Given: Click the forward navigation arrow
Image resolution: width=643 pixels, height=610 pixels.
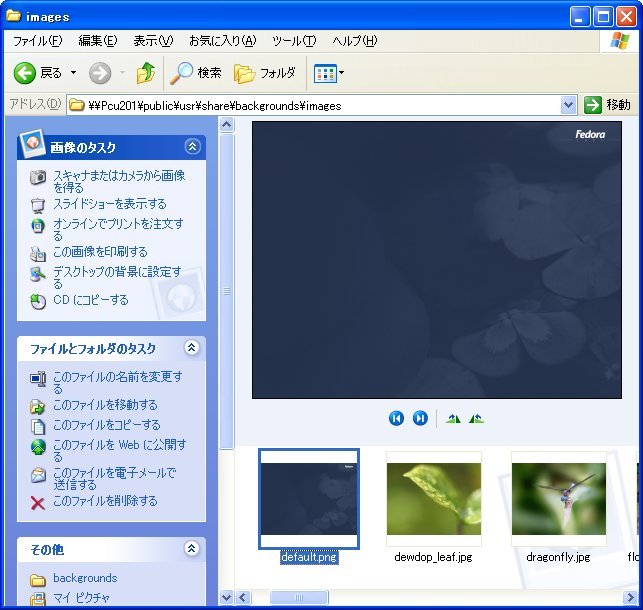Looking at the screenshot, I should click(100, 73).
